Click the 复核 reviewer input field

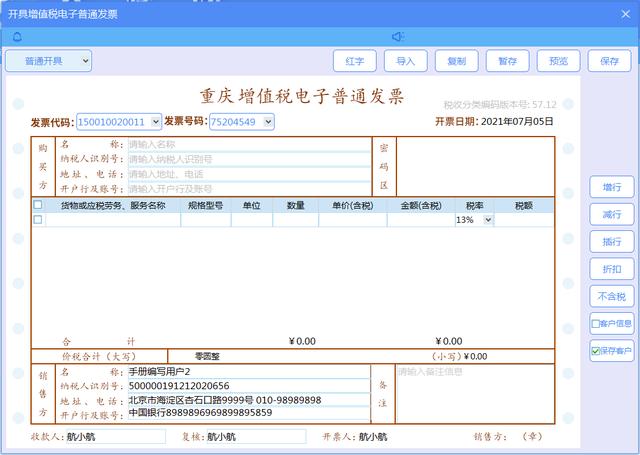(256, 437)
